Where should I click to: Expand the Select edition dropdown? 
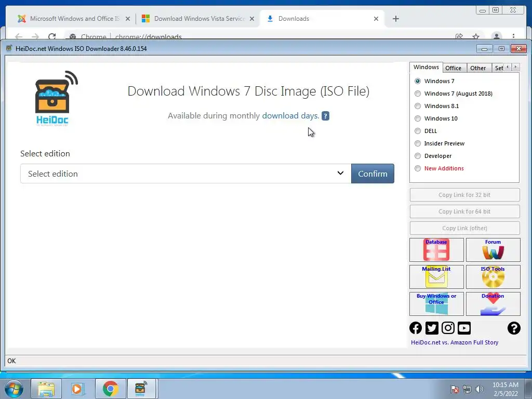(x=185, y=174)
